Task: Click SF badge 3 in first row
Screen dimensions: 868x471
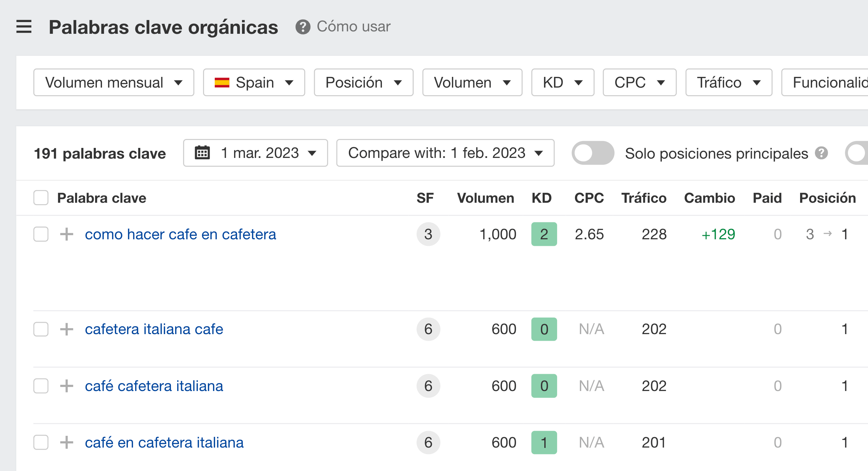Action: click(428, 234)
